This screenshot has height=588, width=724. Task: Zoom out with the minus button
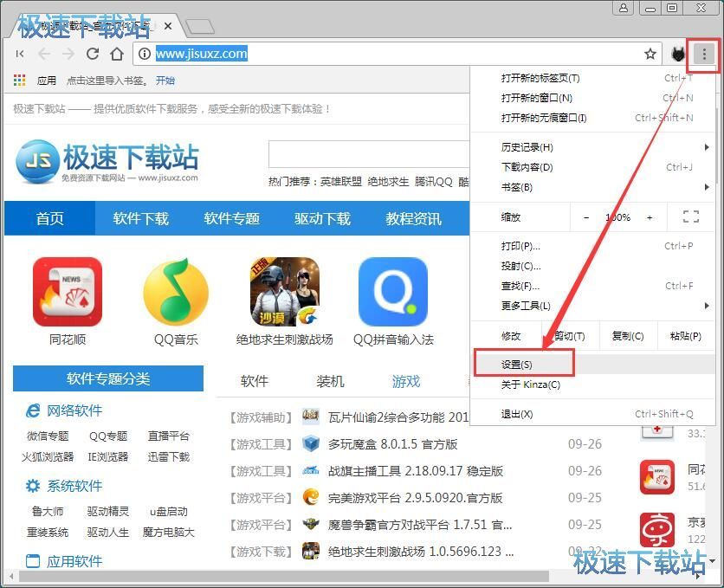click(586, 217)
